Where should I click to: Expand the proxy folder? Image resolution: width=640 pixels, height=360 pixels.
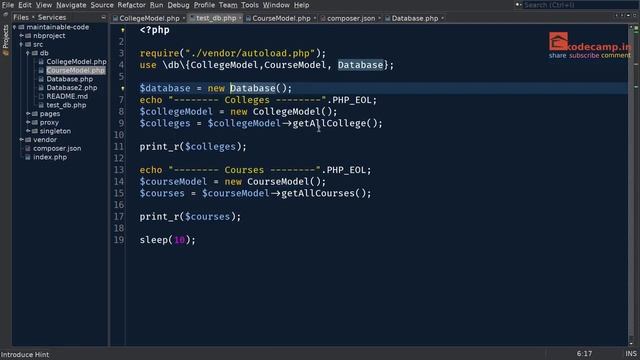pos(28,122)
